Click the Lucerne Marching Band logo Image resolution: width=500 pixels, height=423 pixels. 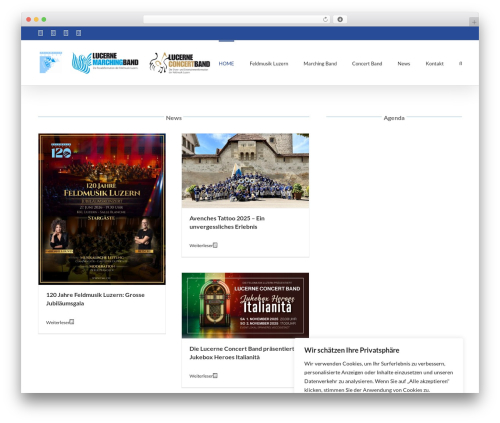tap(105, 63)
